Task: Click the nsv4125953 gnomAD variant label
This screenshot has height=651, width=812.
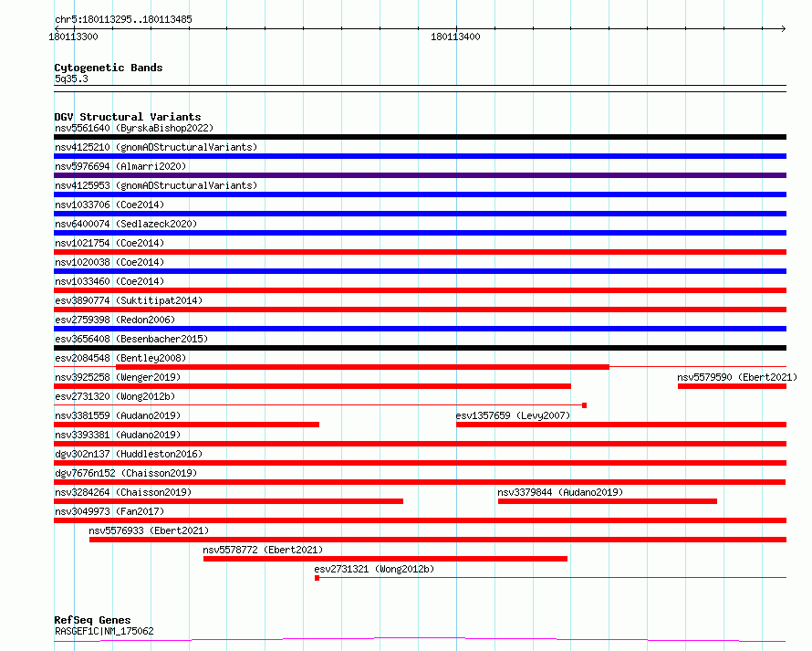Action: 156,185
